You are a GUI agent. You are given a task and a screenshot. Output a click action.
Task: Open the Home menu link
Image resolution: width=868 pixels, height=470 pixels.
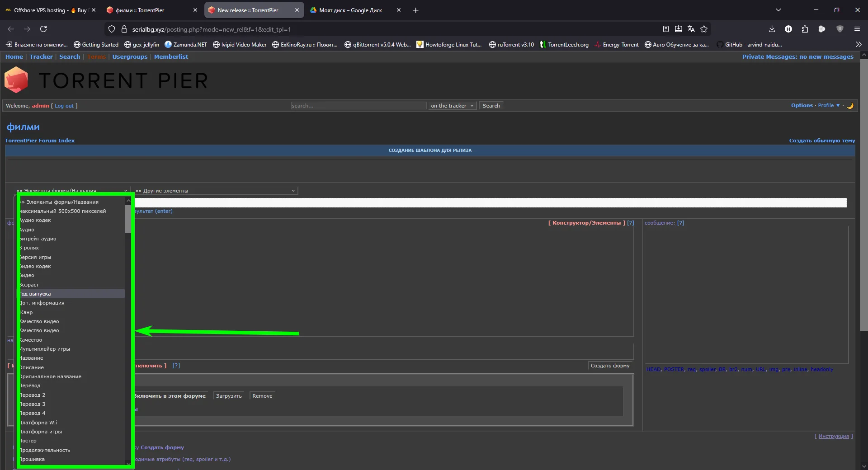click(x=14, y=56)
